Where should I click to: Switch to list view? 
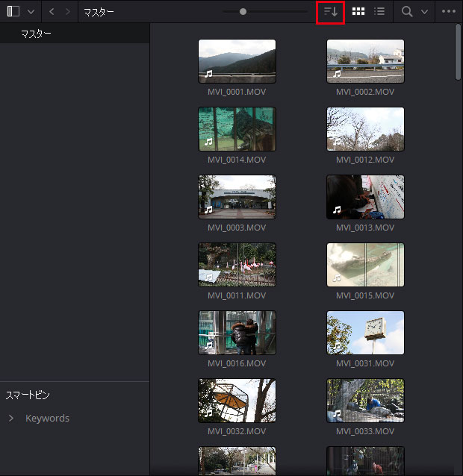(x=379, y=12)
